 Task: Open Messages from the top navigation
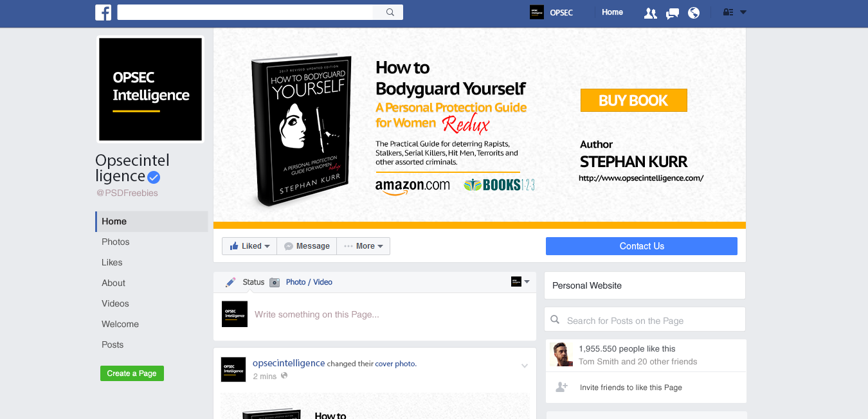[x=672, y=12]
